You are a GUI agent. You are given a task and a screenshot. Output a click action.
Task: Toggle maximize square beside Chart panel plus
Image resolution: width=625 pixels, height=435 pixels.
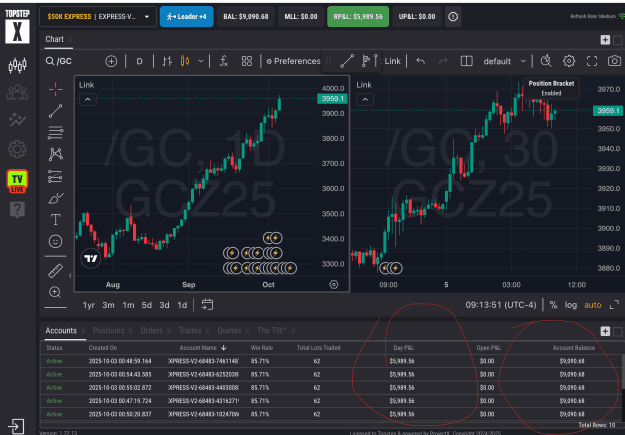click(x=618, y=40)
